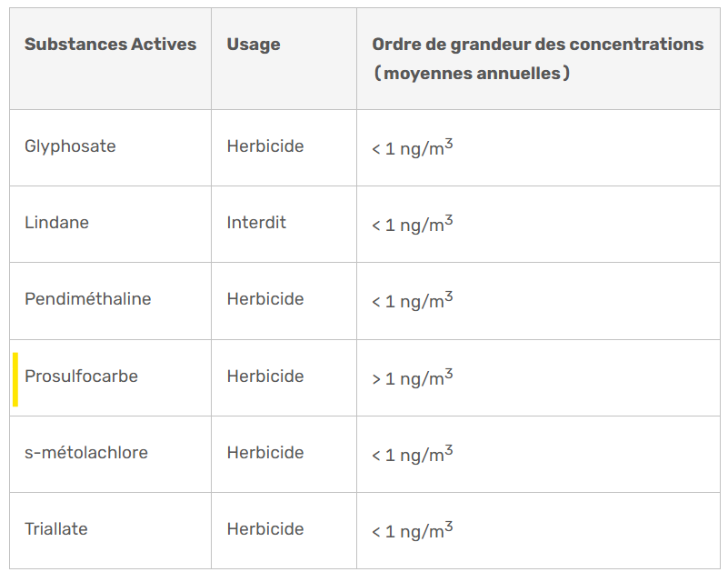Click the Triallate cell
Screen dimensions: 728x572
[x=56, y=529]
